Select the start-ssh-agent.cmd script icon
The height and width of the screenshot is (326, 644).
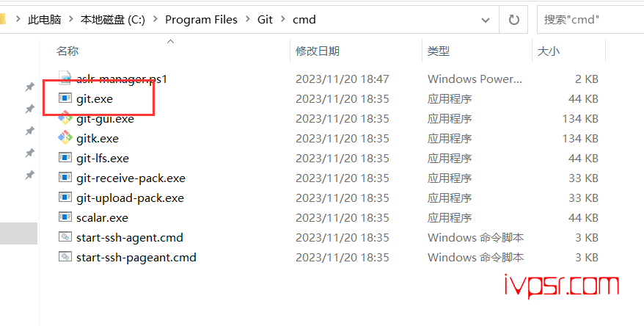pos(65,237)
